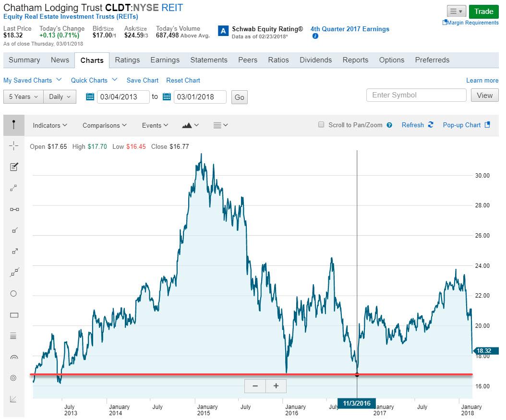Viewport: 506px width, 420px height.
Task: Open the Peers tab
Action: pyautogui.click(x=248, y=60)
